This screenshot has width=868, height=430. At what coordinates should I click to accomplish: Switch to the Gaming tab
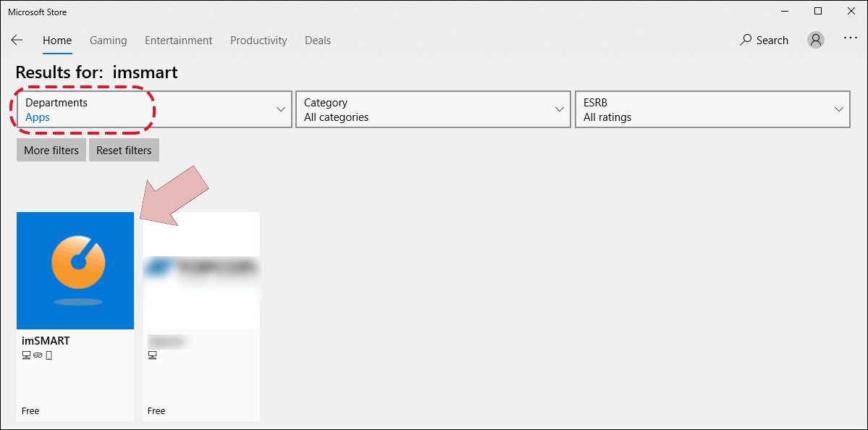click(109, 41)
